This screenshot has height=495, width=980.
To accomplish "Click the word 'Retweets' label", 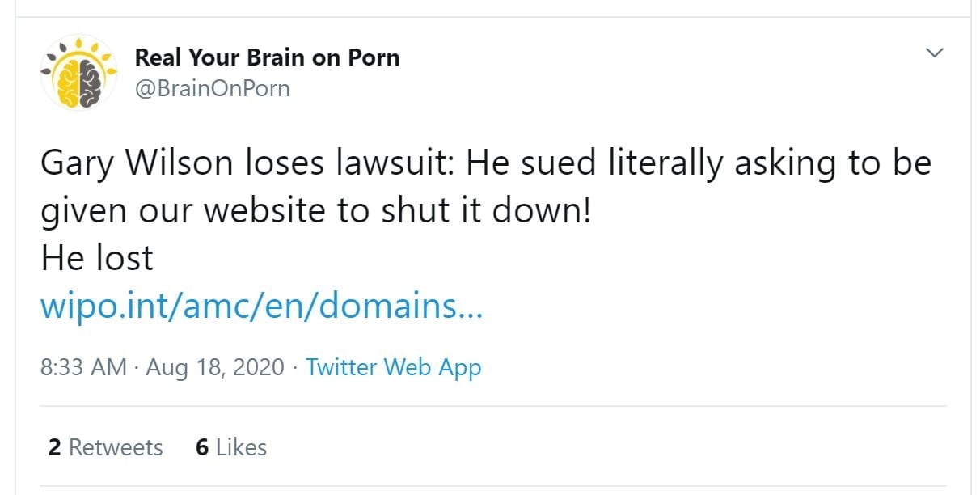I will [x=116, y=447].
